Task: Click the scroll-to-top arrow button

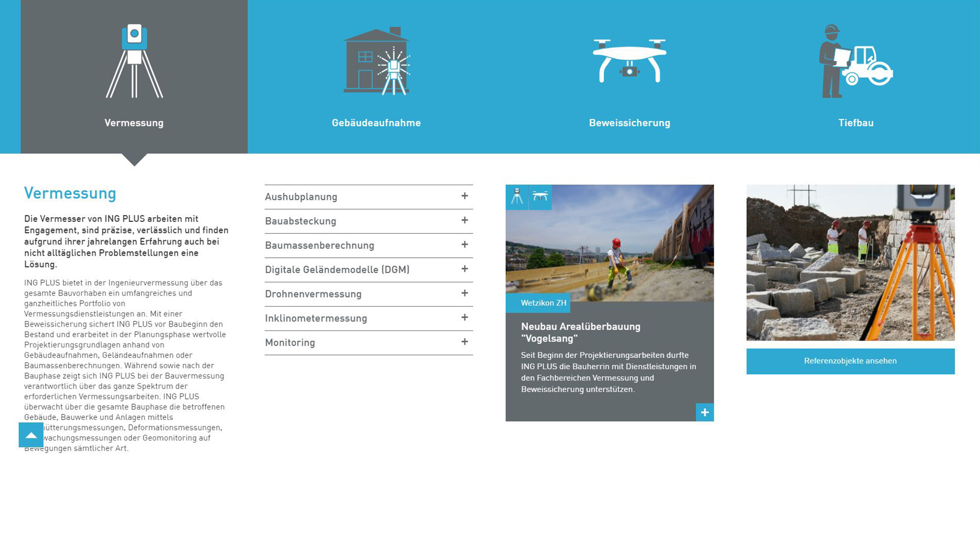Action: coord(31,435)
